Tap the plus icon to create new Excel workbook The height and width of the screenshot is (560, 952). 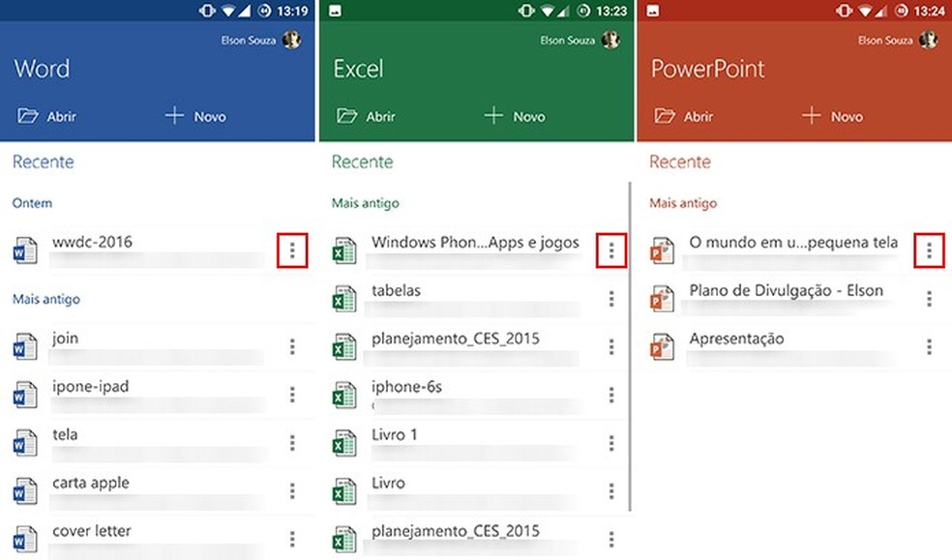coord(490,115)
